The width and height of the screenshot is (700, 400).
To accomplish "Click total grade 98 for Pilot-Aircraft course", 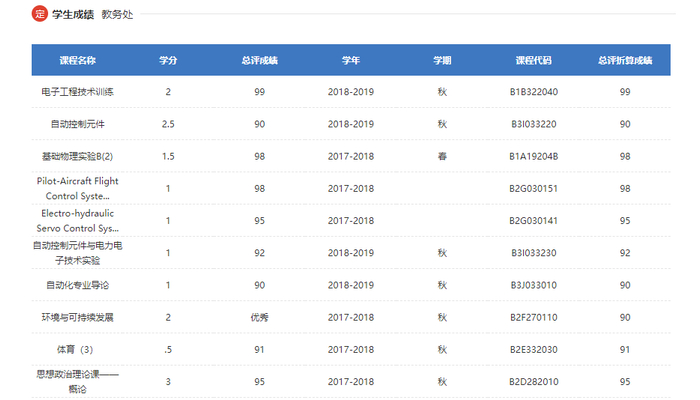I will 259,188.
